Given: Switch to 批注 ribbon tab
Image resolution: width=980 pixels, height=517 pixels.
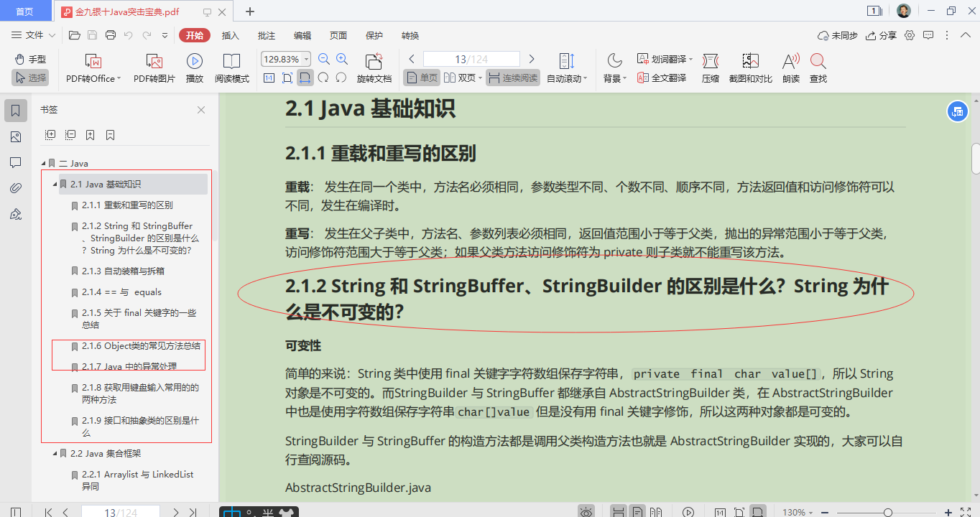Looking at the screenshot, I should tap(267, 35).
